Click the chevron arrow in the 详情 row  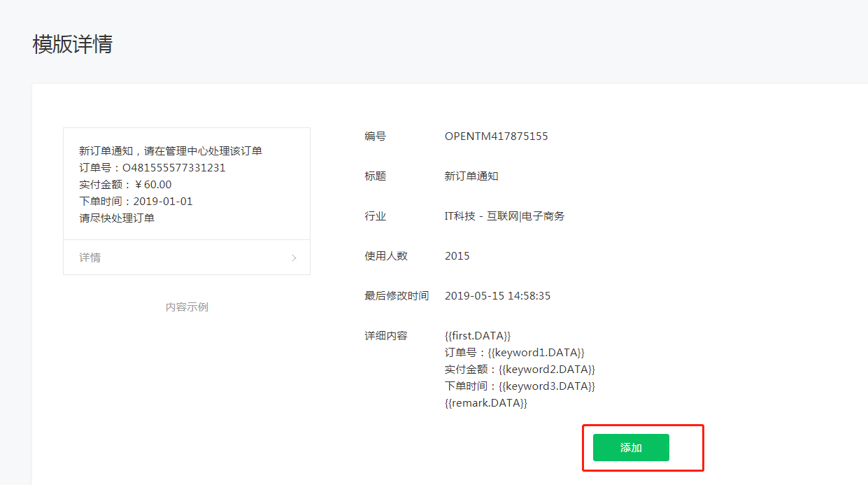coord(294,258)
